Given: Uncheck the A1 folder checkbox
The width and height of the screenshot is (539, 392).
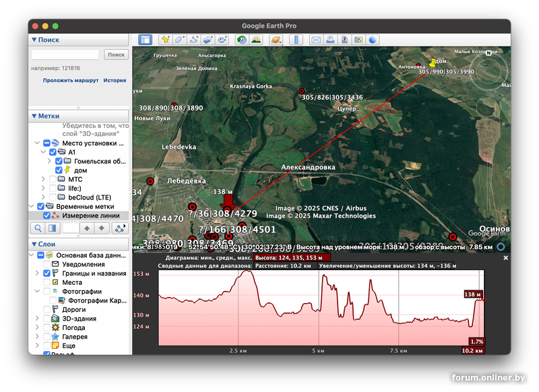Looking at the screenshot, I should click(x=53, y=152).
